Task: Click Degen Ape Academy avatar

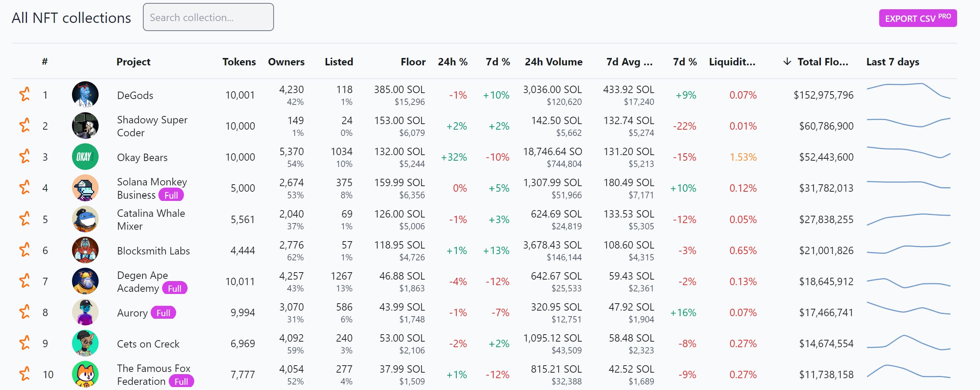Action: [x=85, y=281]
